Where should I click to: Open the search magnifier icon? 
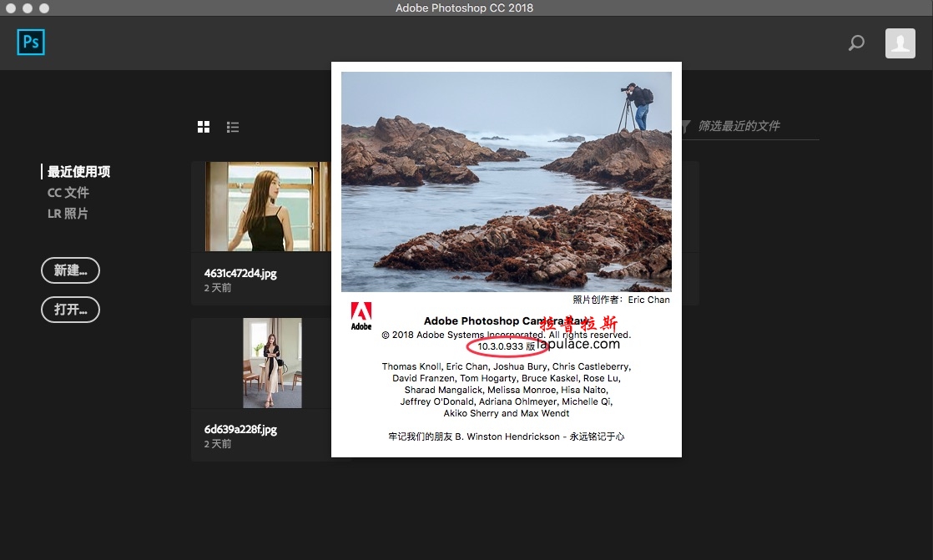click(856, 43)
